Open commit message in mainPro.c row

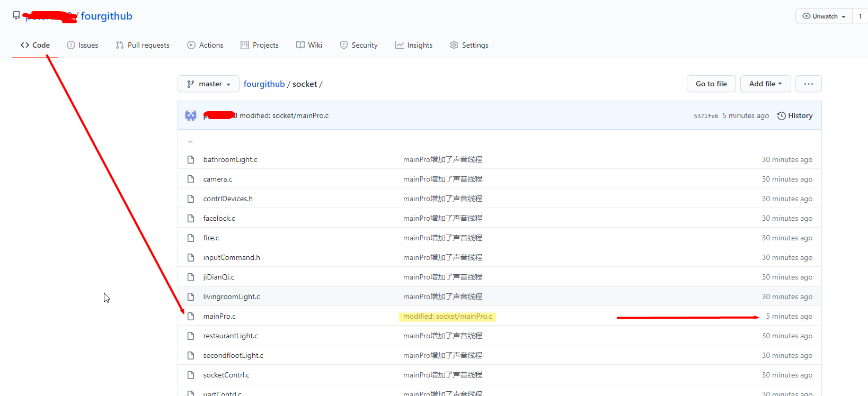click(448, 316)
